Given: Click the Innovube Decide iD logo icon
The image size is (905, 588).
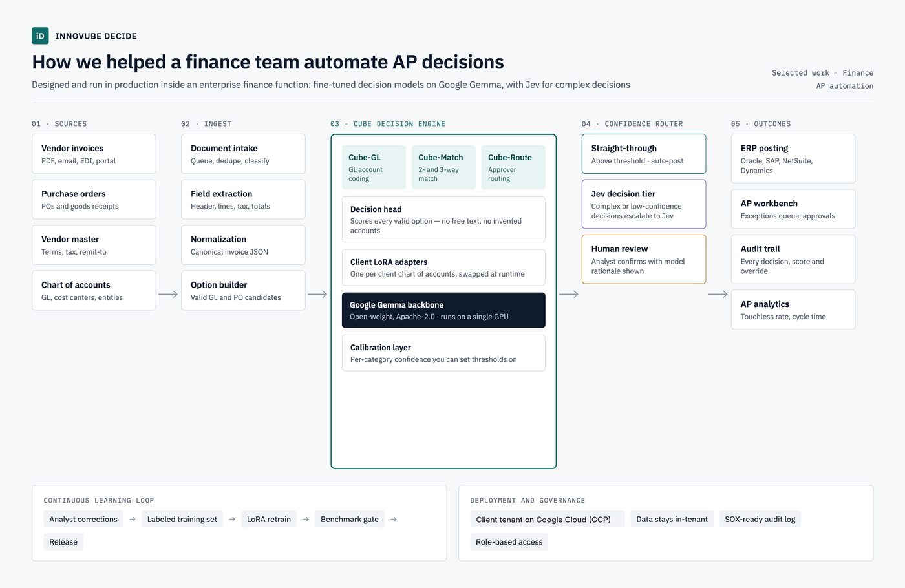Looking at the screenshot, I should [x=40, y=36].
